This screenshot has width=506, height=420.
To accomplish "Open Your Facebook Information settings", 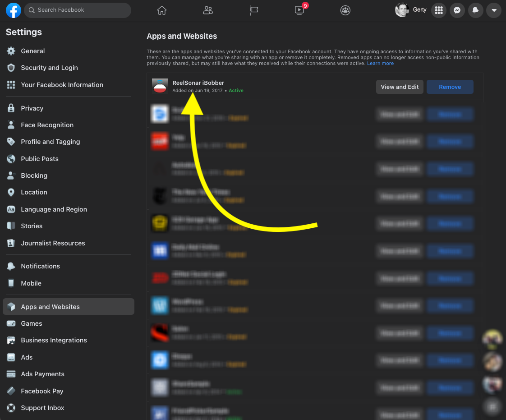I will pyautogui.click(x=69, y=85).
